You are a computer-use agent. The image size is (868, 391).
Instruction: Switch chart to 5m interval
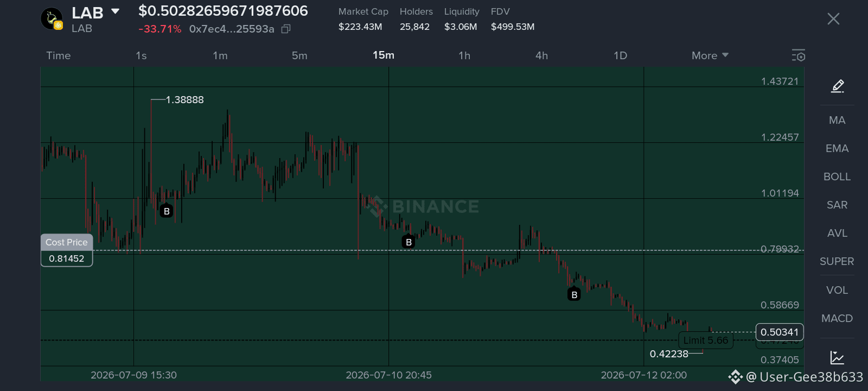click(299, 55)
